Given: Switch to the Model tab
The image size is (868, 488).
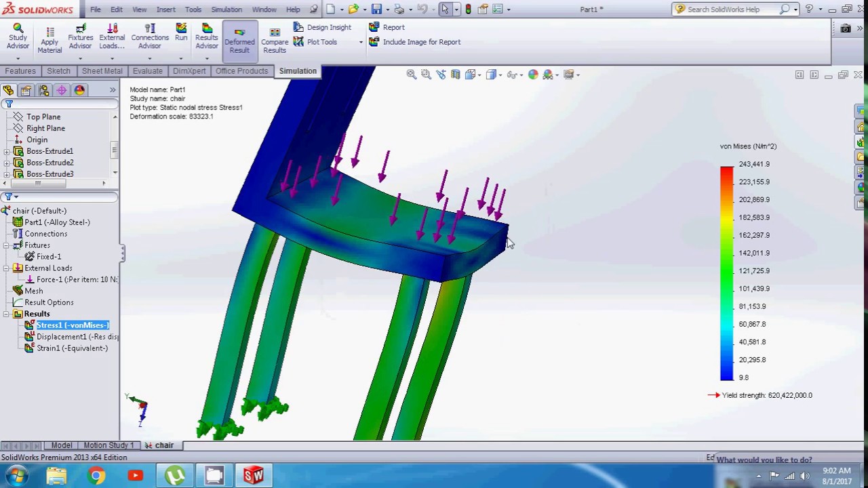Looking at the screenshot, I should pos(61,445).
